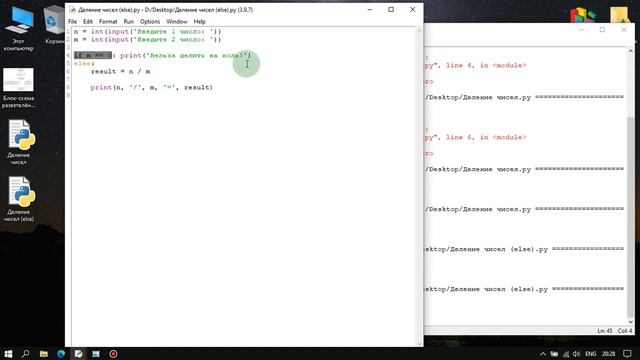Place cursor in first input line defining n

tap(147, 31)
